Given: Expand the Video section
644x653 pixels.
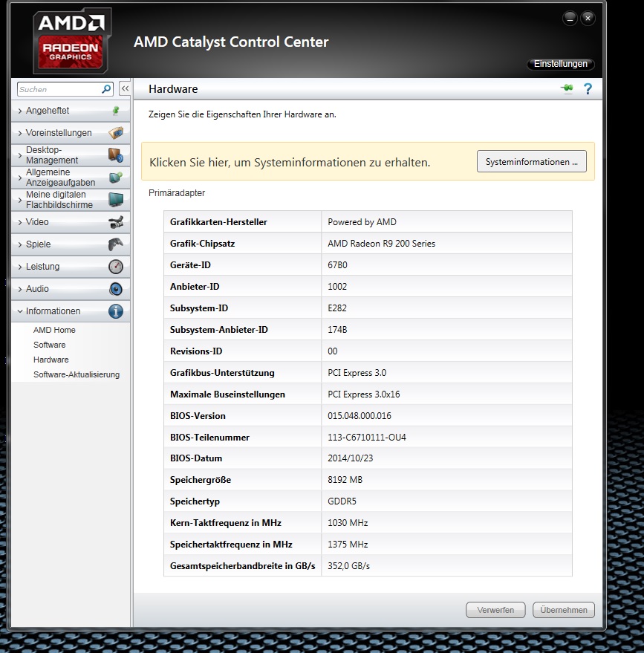Looking at the screenshot, I should click(71, 222).
